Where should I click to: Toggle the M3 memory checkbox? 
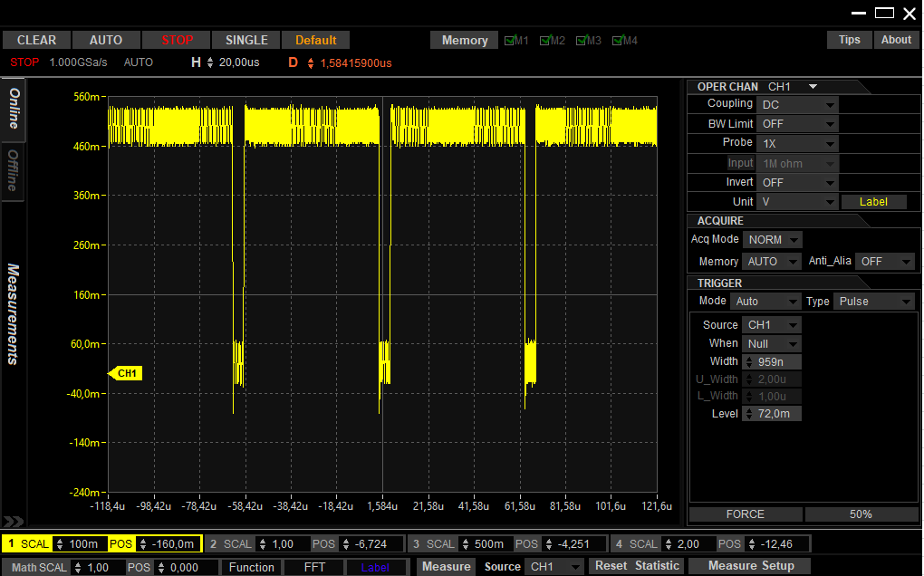click(582, 41)
